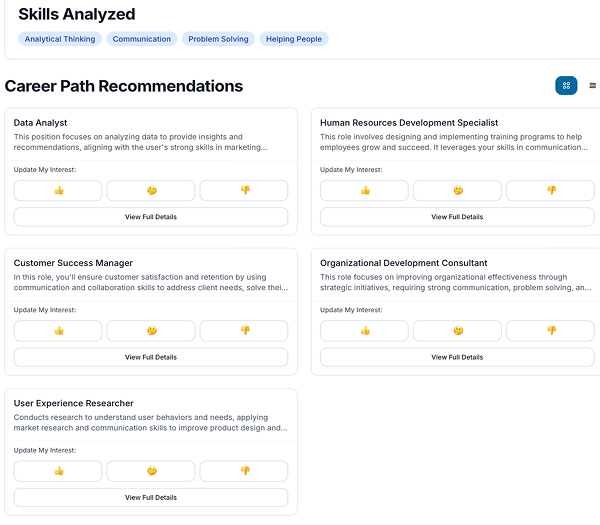View full details for User Experience Researcher
The height and width of the screenshot is (525, 600).
click(151, 497)
